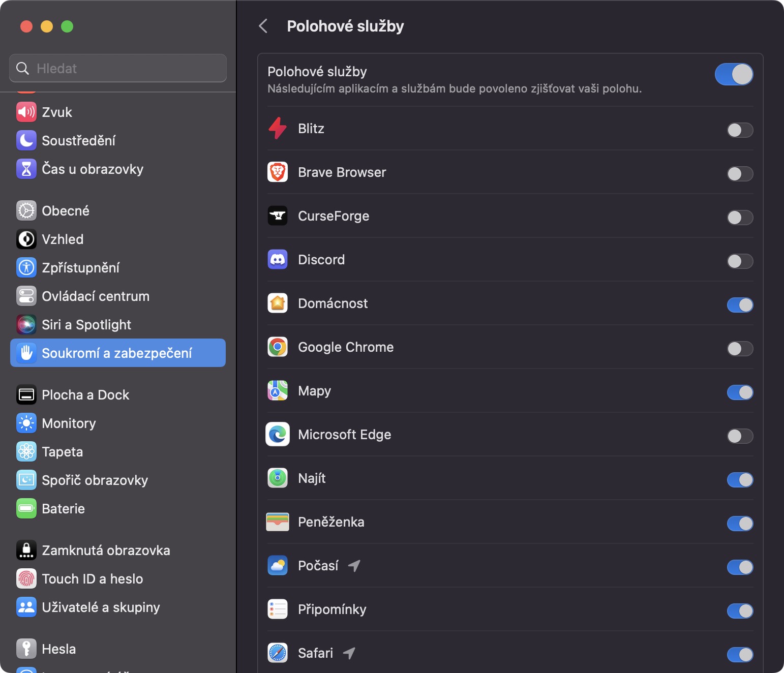The width and height of the screenshot is (784, 673).
Task: Click the location arrow next to Počasí
Action: coord(354,566)
